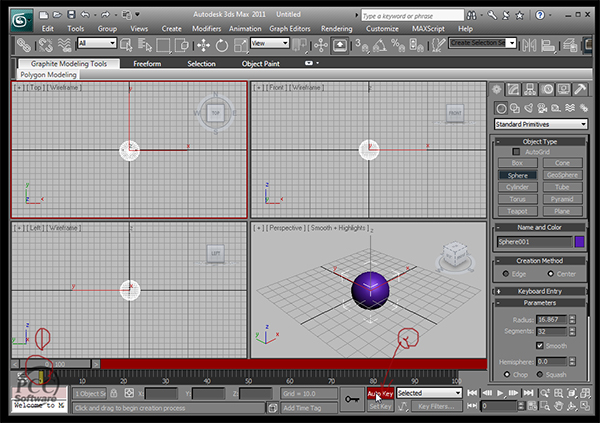
Task: Click the Select and Link chain icon
Action: pyautogui.click(x=24, y=45)
